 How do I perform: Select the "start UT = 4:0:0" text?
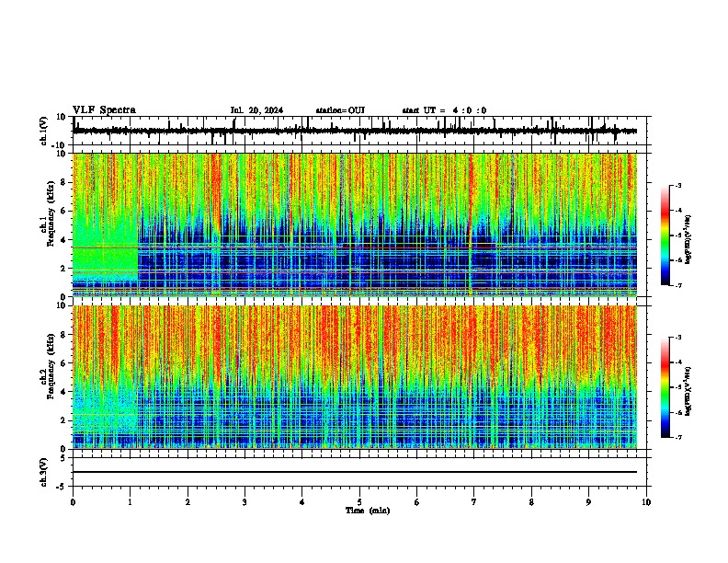[x=444, y=110]
